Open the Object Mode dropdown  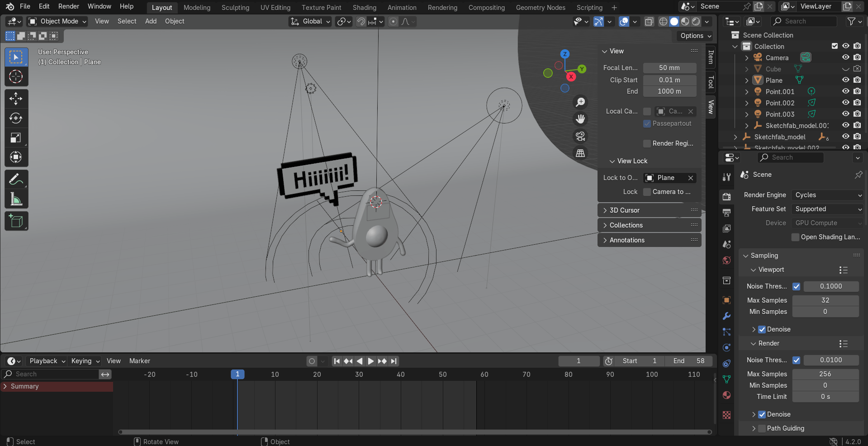[57, 21]
